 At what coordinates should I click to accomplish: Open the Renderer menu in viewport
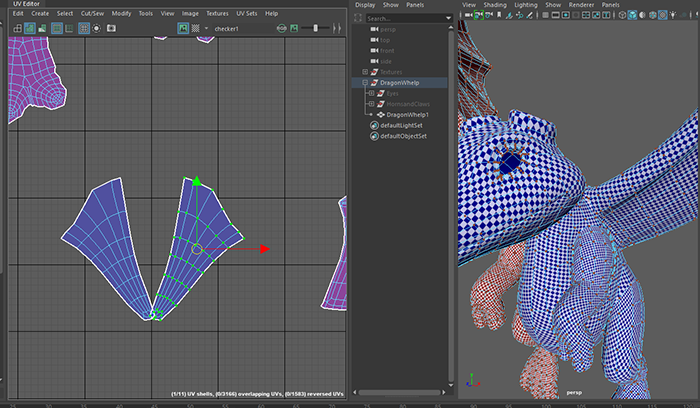coord(582,5)
